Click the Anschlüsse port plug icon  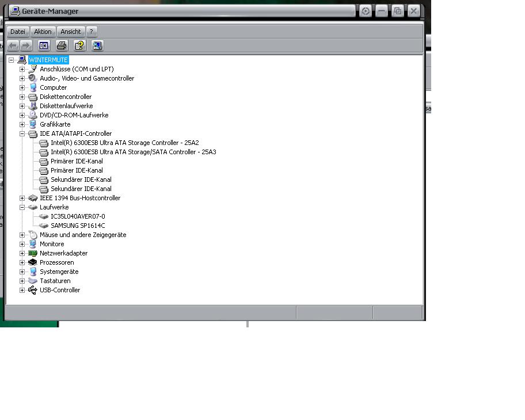click(33, 69)
